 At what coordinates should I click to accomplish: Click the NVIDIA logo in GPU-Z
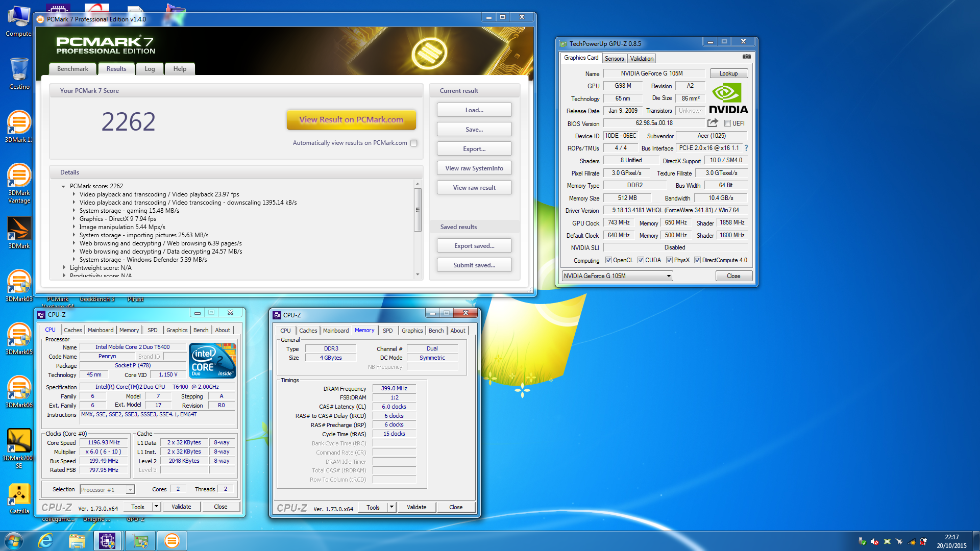pos(728,99)
